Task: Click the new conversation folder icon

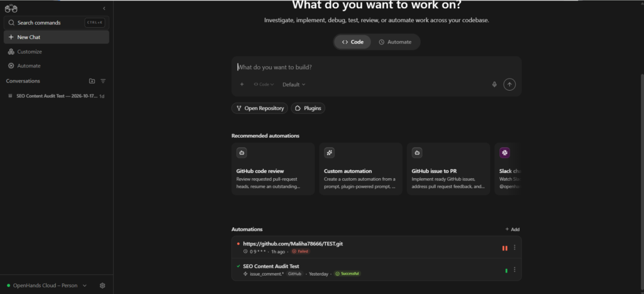Action: tap(92, 81)
